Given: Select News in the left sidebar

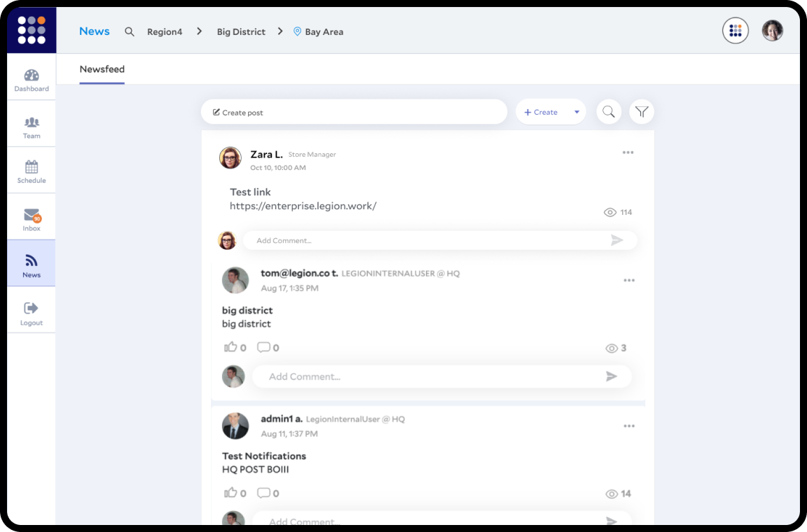Looking at the screenshot, I should click(32, 264).
